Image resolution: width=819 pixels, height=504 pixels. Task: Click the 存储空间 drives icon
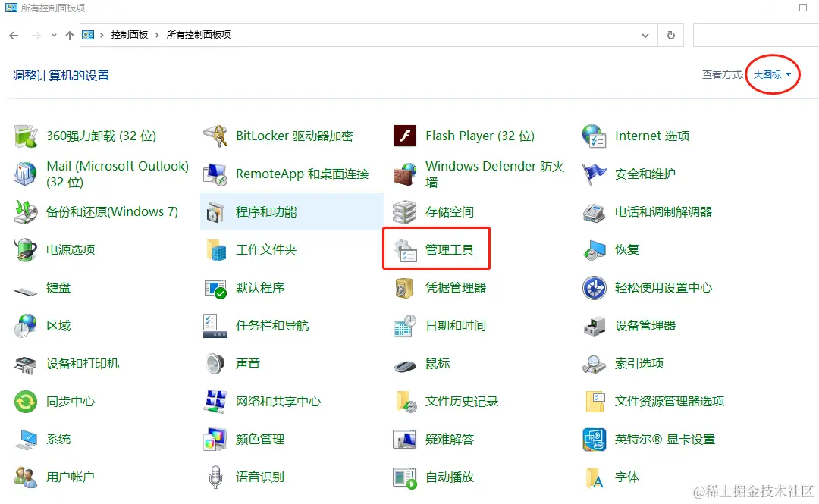point(405,212)
